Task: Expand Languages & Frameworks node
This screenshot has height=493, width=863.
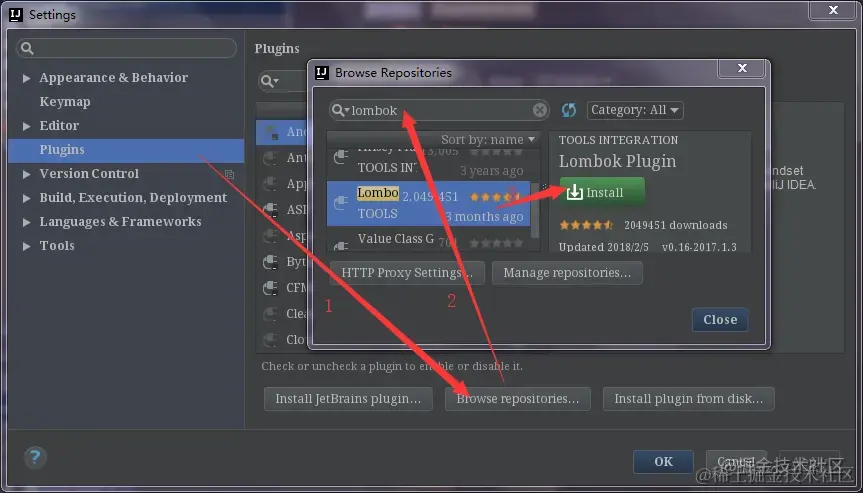Action: coord(26,222)
